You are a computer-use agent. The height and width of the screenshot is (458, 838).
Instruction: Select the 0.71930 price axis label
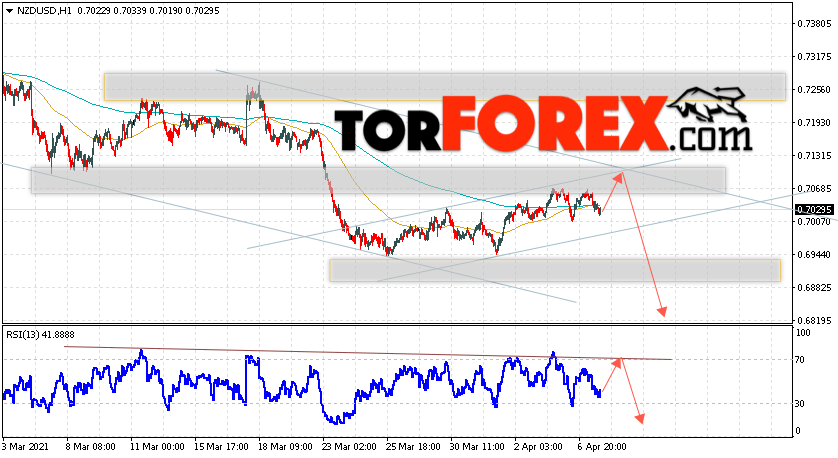click(814, 123)
